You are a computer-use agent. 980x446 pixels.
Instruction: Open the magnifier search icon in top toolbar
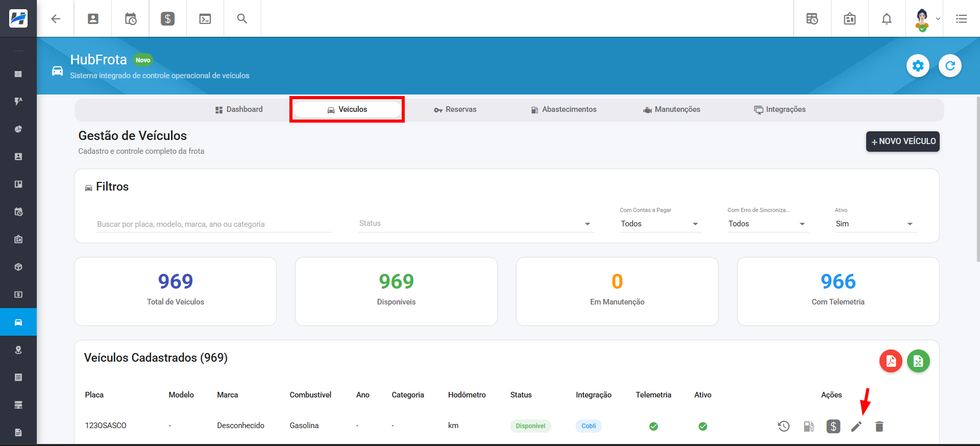[242, 19]
